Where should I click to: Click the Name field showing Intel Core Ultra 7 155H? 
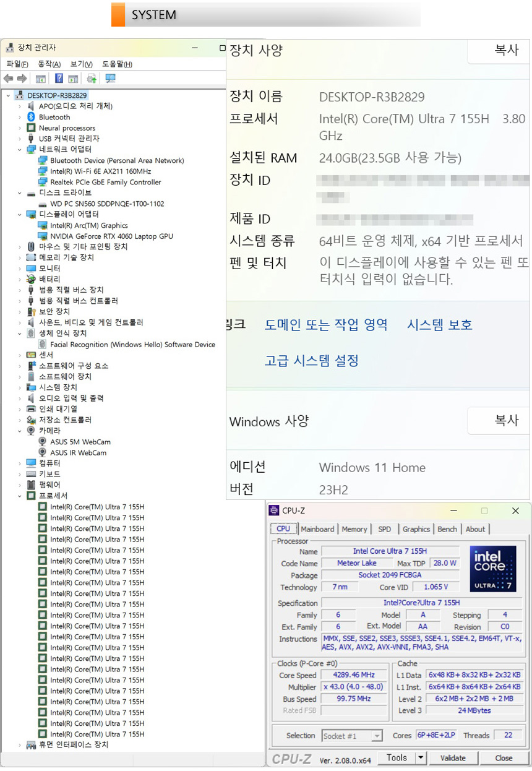pos(390,551)
